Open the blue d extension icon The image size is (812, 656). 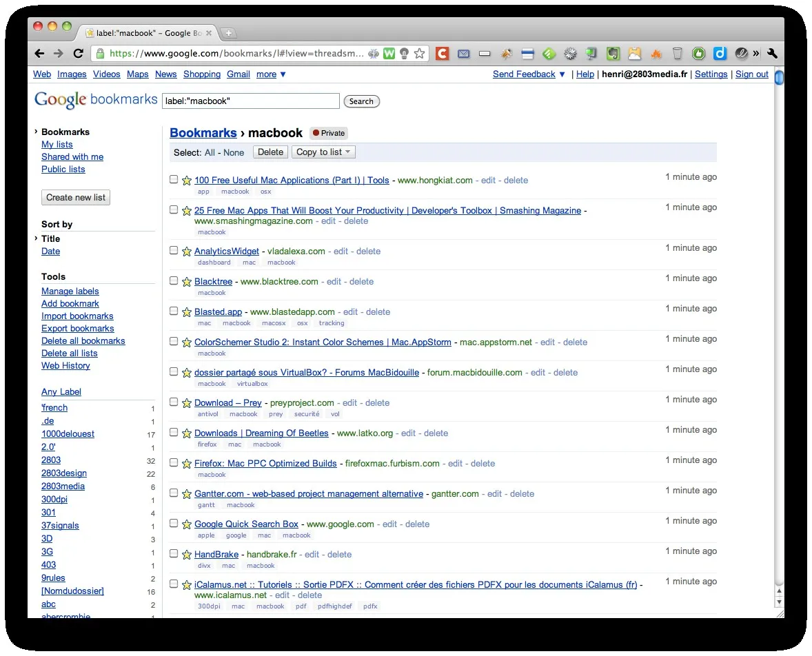(720, 53)
